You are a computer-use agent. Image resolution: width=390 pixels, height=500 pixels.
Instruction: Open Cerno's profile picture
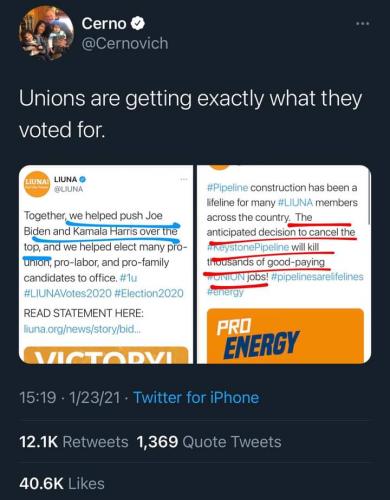click(47, 33)
